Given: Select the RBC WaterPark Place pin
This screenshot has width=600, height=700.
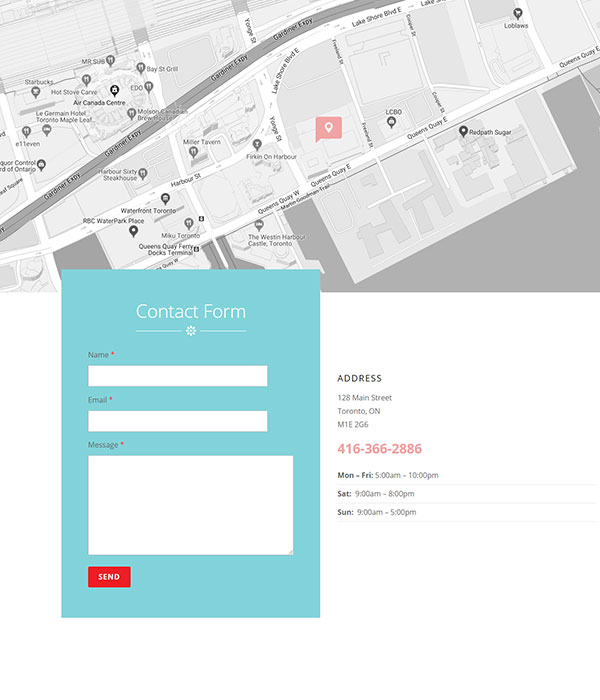Looking at the screenshot, I should point(133,231).
